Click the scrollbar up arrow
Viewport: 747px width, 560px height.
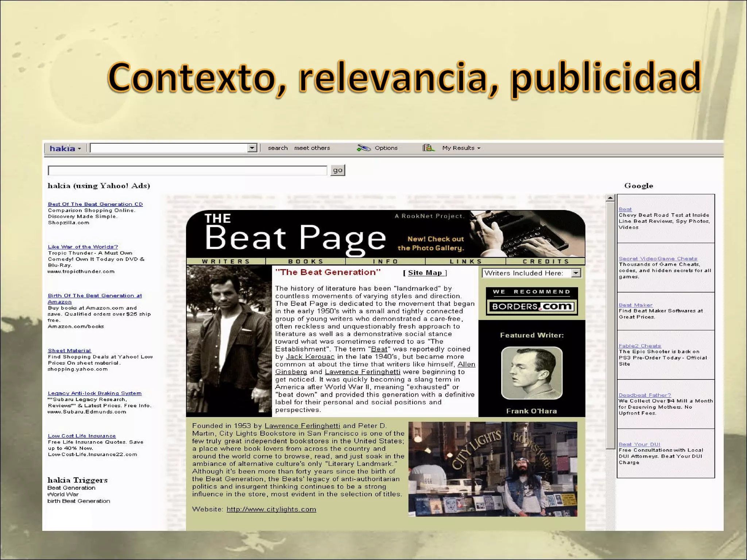click(610, 198)
